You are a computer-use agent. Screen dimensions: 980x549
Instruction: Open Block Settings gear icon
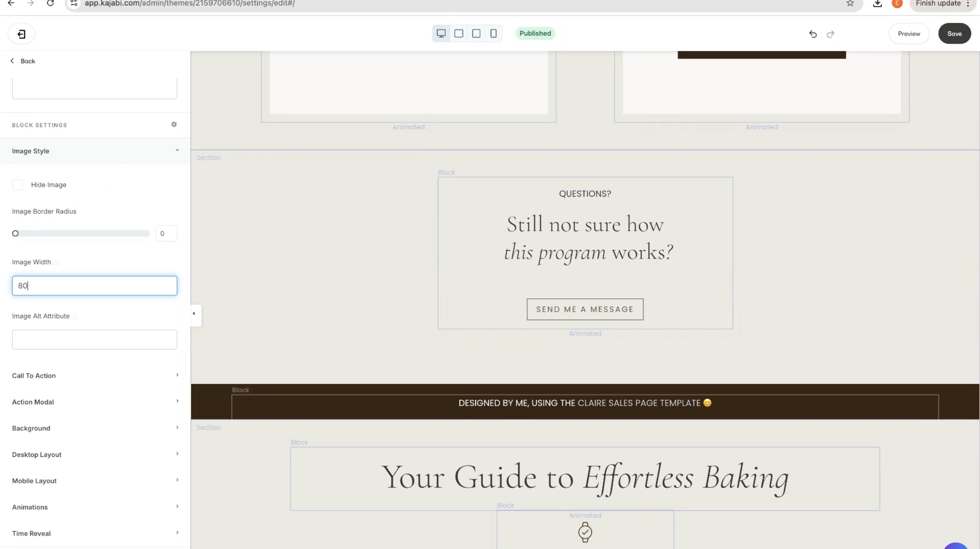[174, 124]
